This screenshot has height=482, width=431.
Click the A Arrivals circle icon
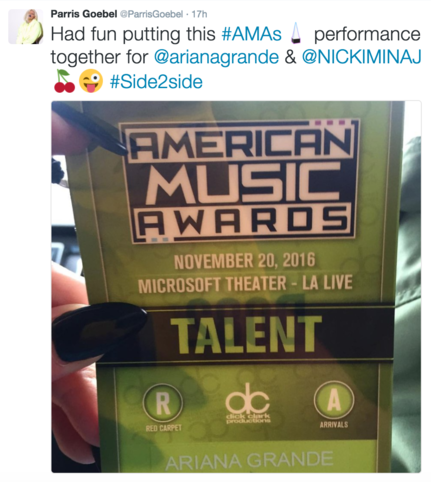(x=334, y=401)
